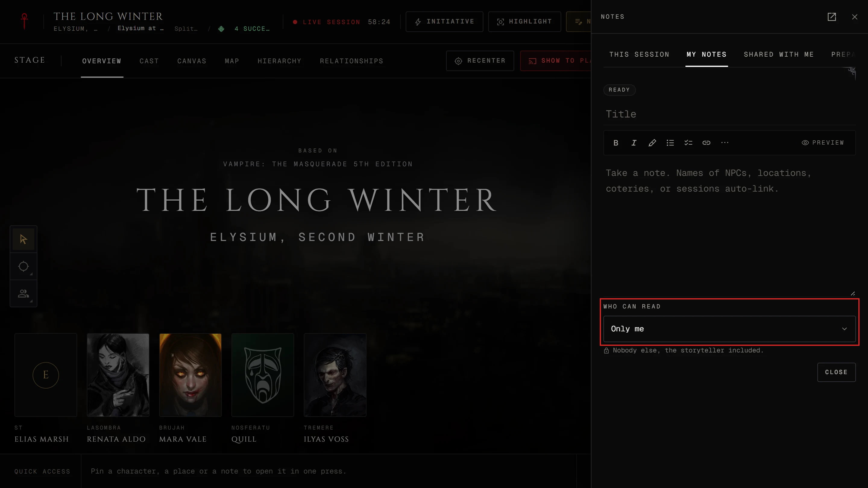The image size is (868, 488).
Task: Open Elias Marsh storyteller card
Action: pos(46,375)
